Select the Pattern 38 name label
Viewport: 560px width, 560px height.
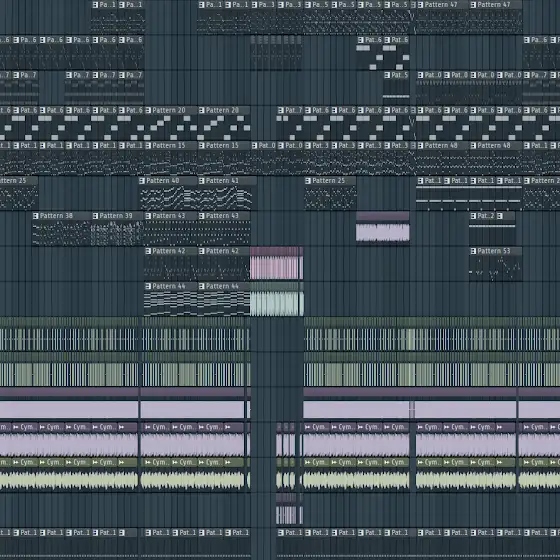click(56, 216)
